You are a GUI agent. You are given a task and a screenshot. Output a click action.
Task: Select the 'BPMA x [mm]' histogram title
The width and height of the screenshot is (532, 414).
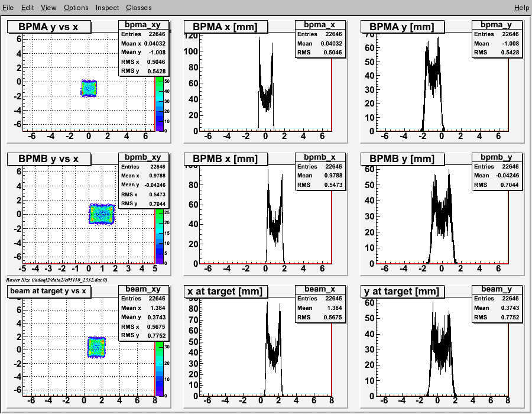click(x=225, y=27)
